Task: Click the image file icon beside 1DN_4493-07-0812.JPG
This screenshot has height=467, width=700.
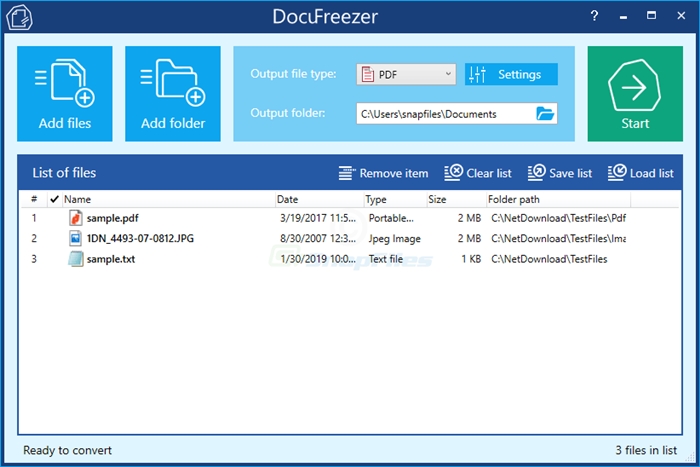Action: coord(75,238)
